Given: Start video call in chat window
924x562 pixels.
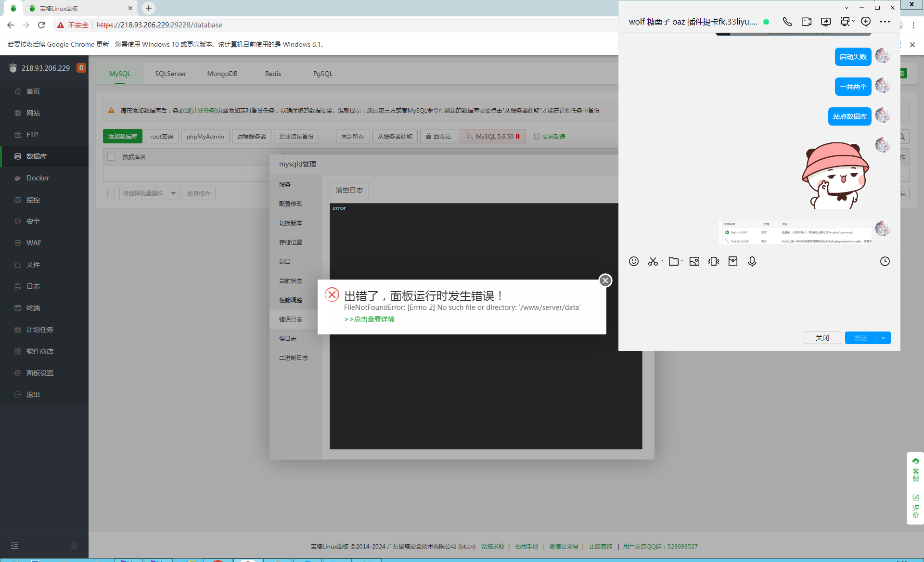Looking at the screenshot, I should 807,22.
